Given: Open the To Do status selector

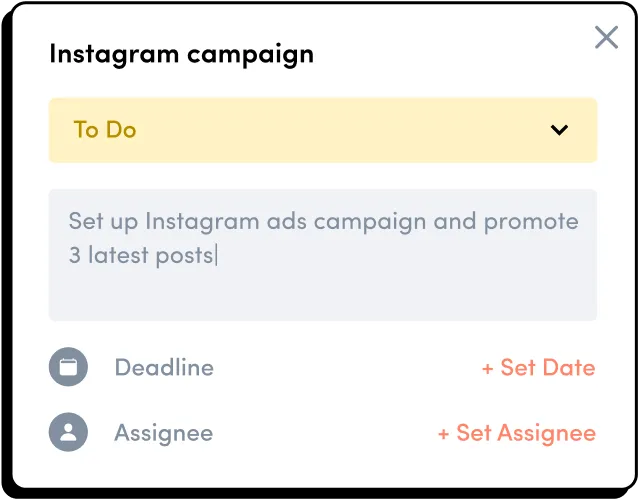Looking at the screenshot, I should pos(323,130).
